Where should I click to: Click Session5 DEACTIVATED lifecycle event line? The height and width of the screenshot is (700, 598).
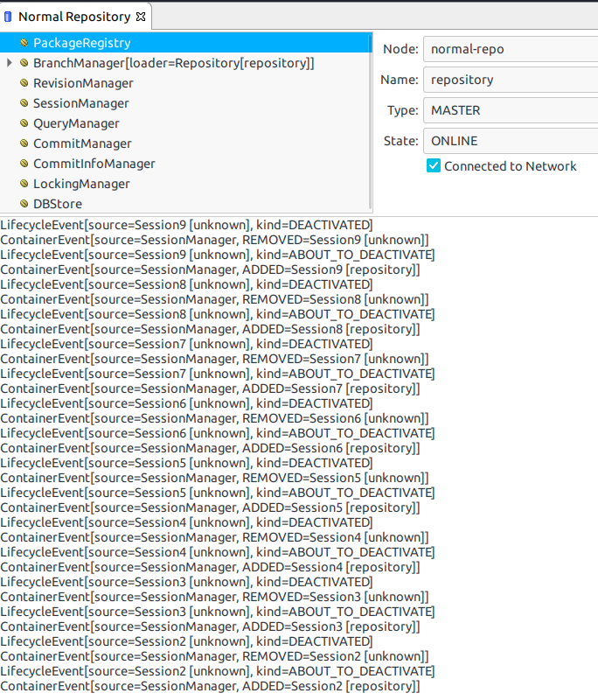point(186,463)
